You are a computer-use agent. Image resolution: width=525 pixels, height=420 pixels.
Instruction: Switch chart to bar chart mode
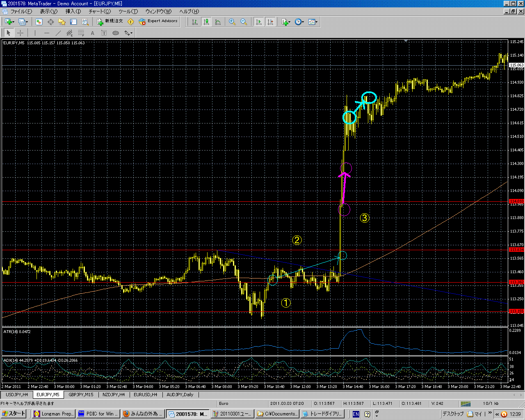[x=195, y=22]
